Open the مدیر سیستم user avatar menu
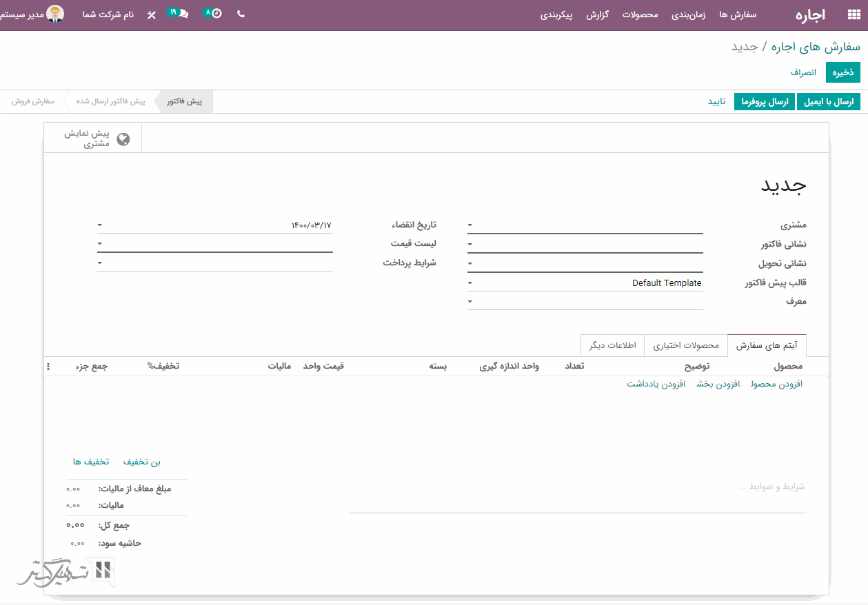This screenshot has height=605, width=868. (x=55, y=14)
